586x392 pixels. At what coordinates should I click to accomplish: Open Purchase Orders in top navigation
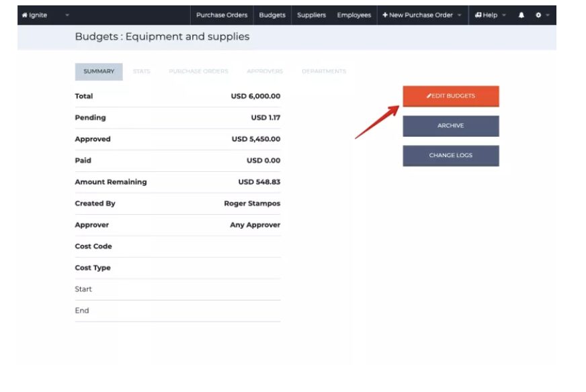coord(222,15)
